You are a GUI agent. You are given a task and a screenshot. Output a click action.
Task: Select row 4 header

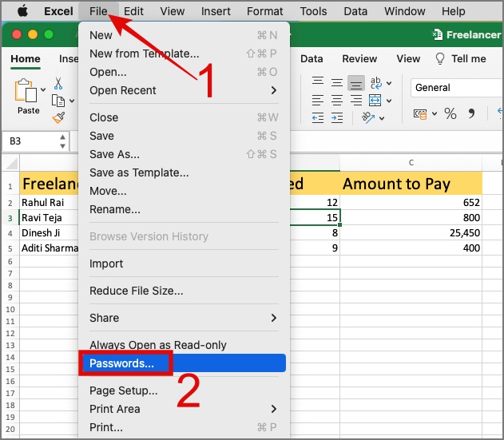click(10, 233)
